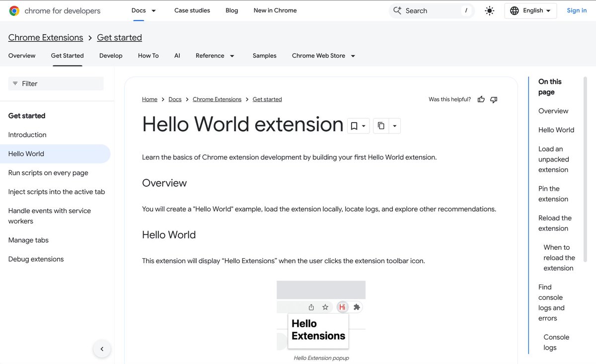Click the Filter input in sidebar
The height and width of the screenshot is (364, 596).
click(56, 83)
